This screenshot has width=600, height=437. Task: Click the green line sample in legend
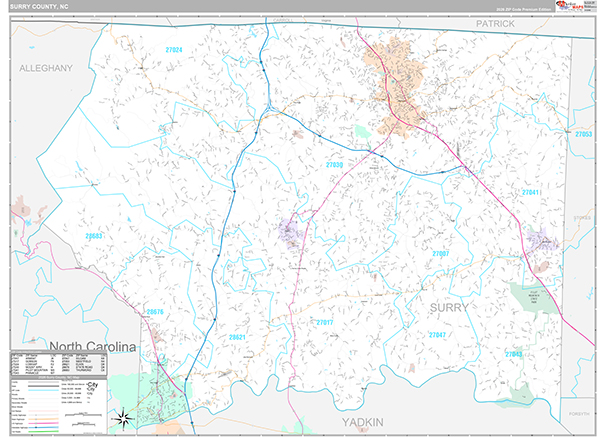click(43, 431)
